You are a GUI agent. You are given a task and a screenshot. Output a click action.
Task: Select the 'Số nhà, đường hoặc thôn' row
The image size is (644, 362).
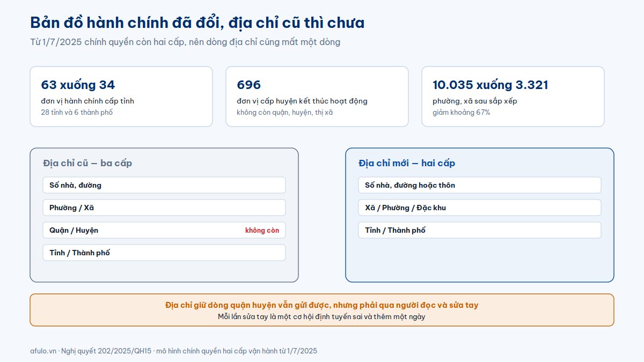(480, 185)
